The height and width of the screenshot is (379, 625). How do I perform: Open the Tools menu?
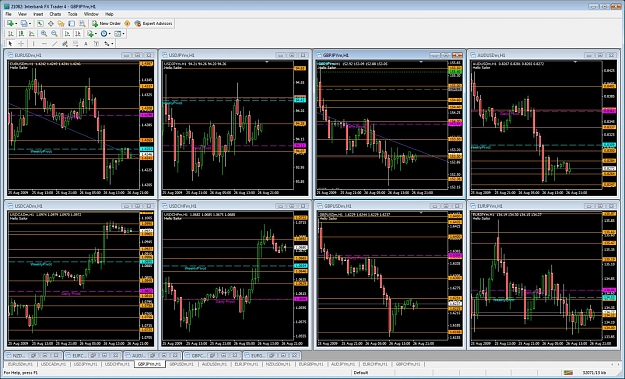[73, 14]
